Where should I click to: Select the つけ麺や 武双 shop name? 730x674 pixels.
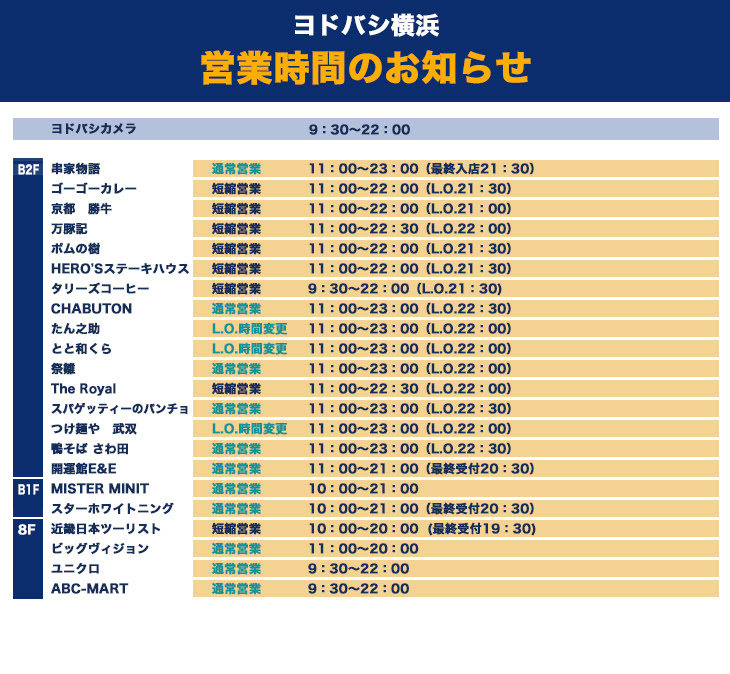click(x=94, y=429)
